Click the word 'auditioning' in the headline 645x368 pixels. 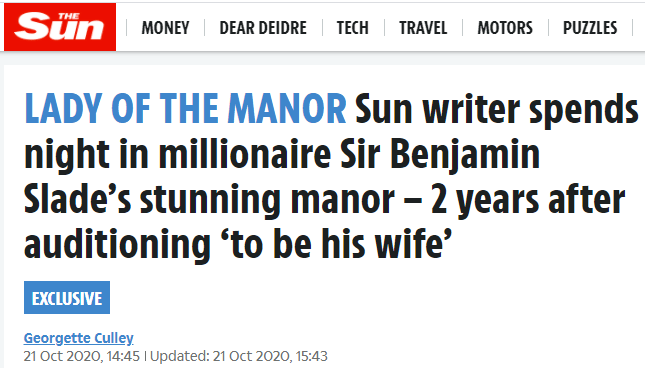coord(117,244)
